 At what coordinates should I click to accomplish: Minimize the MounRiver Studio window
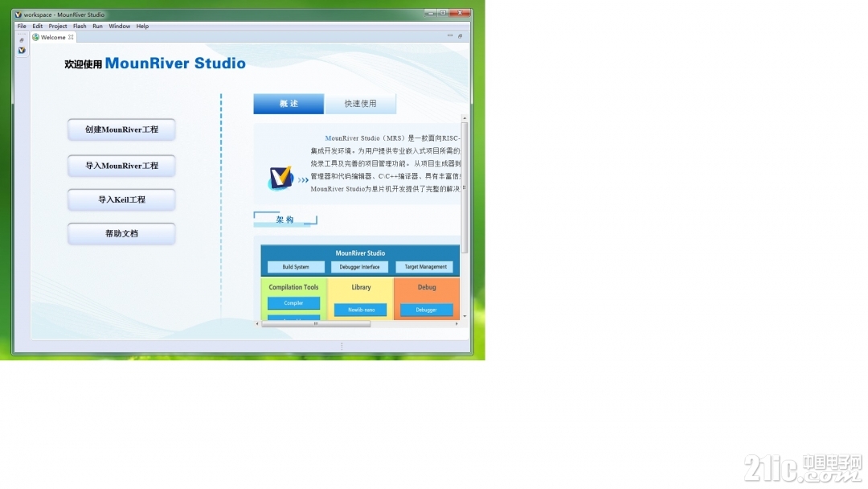[x=430, y=13]
